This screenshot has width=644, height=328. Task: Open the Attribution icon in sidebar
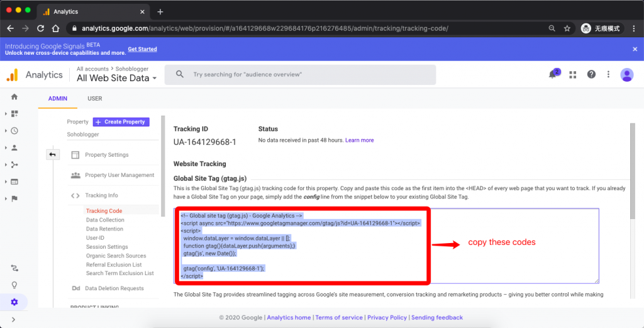click(14, 268)
